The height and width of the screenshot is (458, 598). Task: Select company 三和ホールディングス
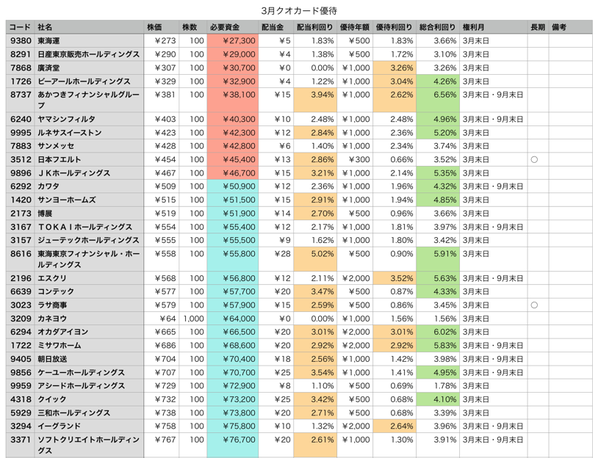(74, 413)
